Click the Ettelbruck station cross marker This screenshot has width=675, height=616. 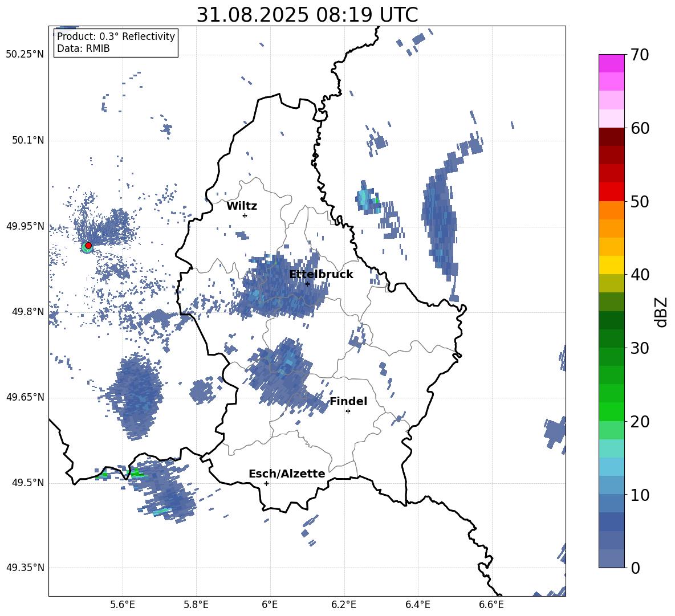pos(307,284)
